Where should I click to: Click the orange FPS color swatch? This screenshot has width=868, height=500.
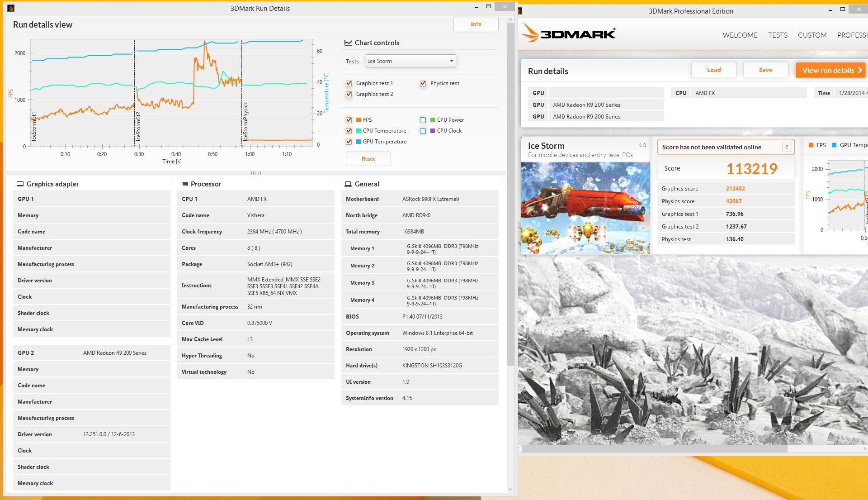coord(359,120)
